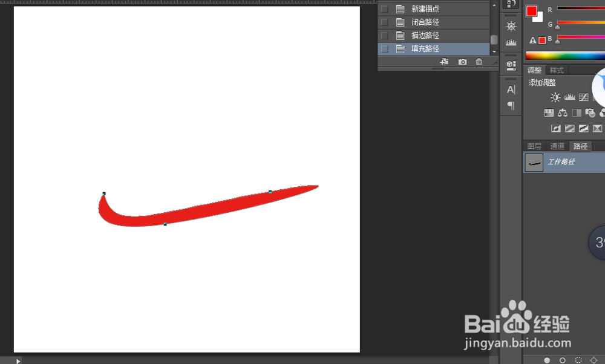Fill path with foreground color (solid circle)
The height and width of the screenshot is (364, 605).
(x=547, y=360)
